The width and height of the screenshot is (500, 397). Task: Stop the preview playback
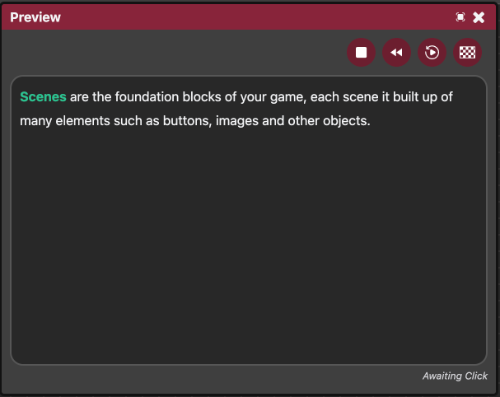361,52
